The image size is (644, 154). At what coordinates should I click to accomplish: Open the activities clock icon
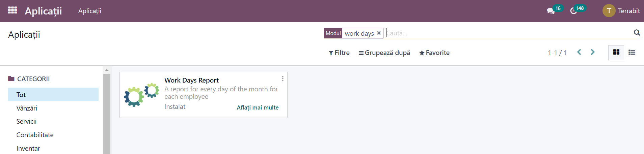pyautogui.click(x=573, y=11)
